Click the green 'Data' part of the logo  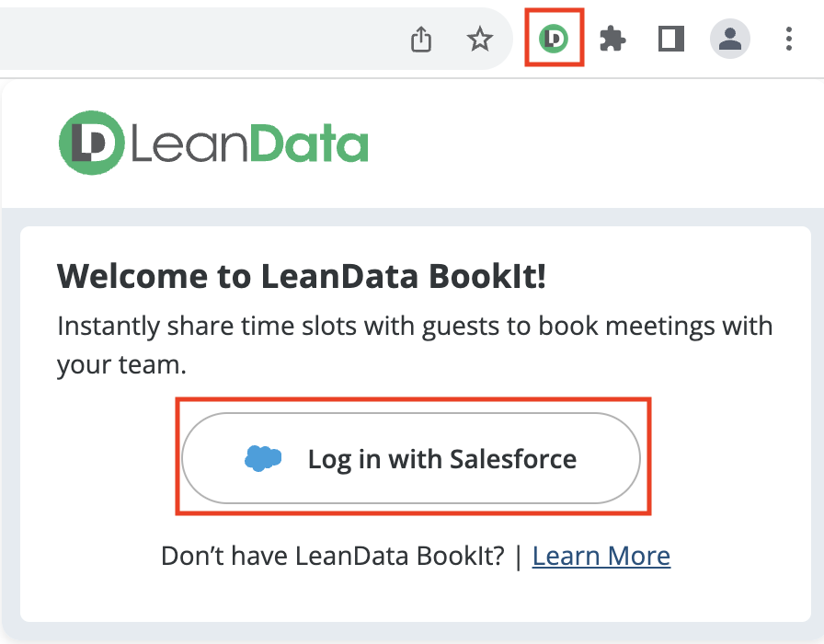coord(308,144)
